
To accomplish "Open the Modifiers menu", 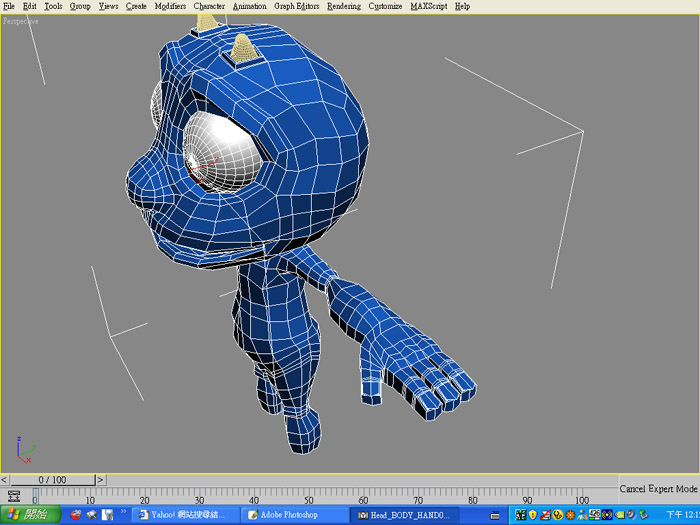I will 170,6.
